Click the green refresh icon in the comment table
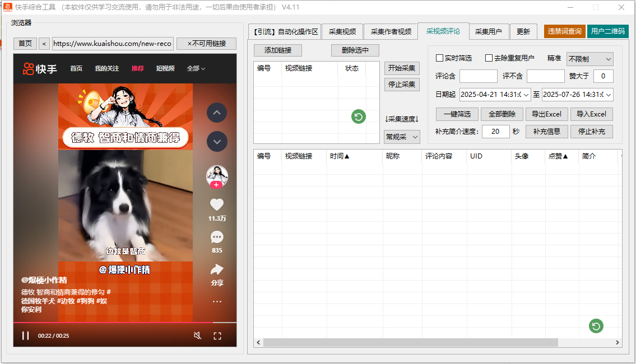 point(596,325)
